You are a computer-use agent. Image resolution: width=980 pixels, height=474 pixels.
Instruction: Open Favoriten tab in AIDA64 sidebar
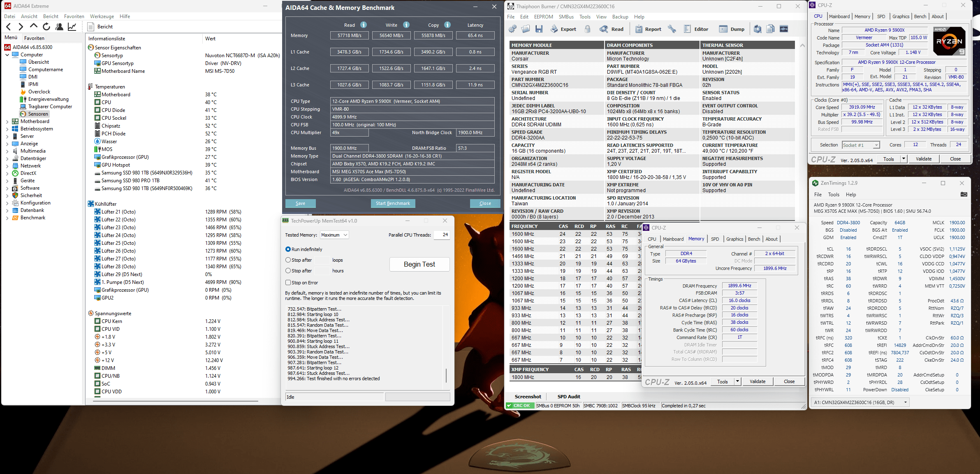pyautogui.click(x=34, y=38)
